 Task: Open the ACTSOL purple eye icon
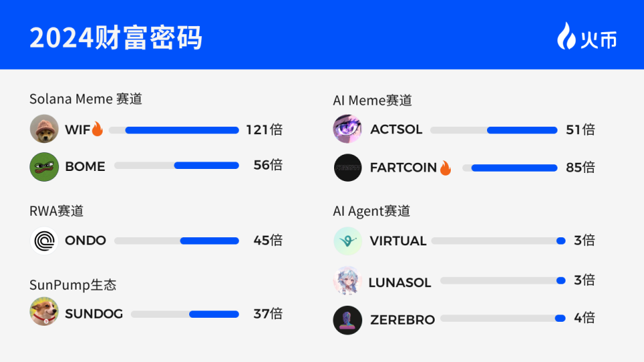tap(347, 129)
